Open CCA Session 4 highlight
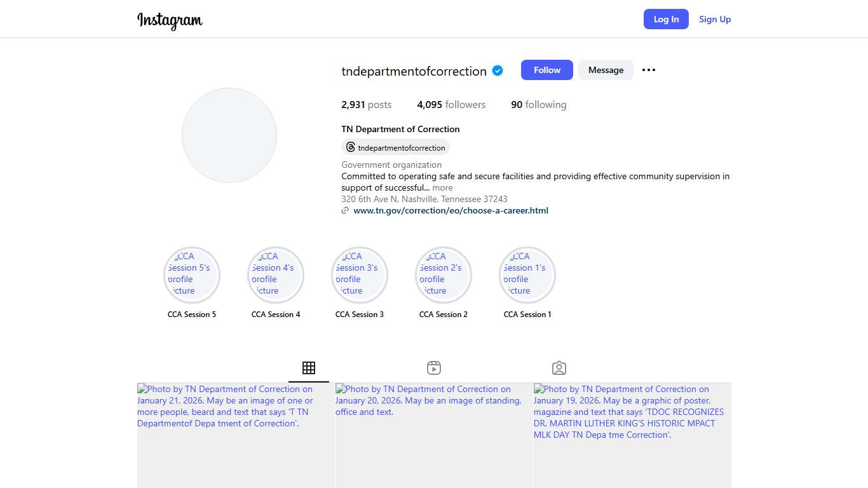This screenshot has width=868, height=488. (x=276, y=275)
